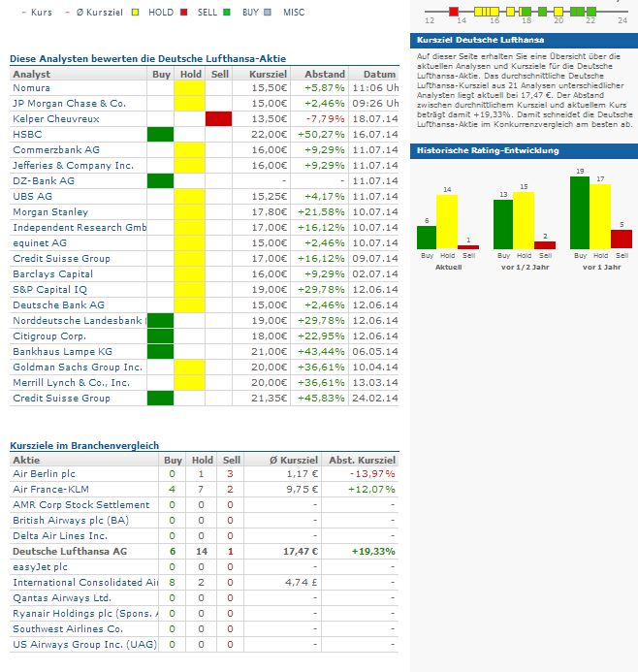Click the green Buy cell for HSBC

coord(160,134)
